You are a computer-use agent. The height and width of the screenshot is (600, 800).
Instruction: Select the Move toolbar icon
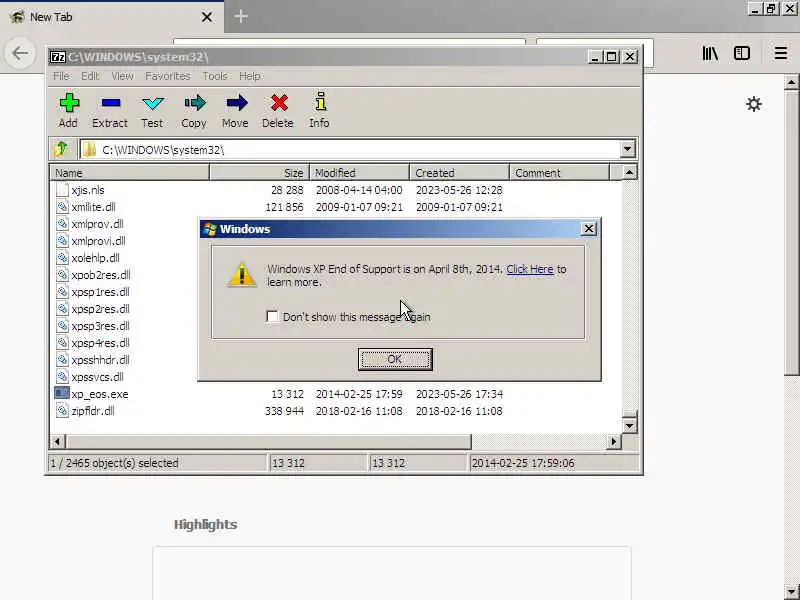(236, 103)
